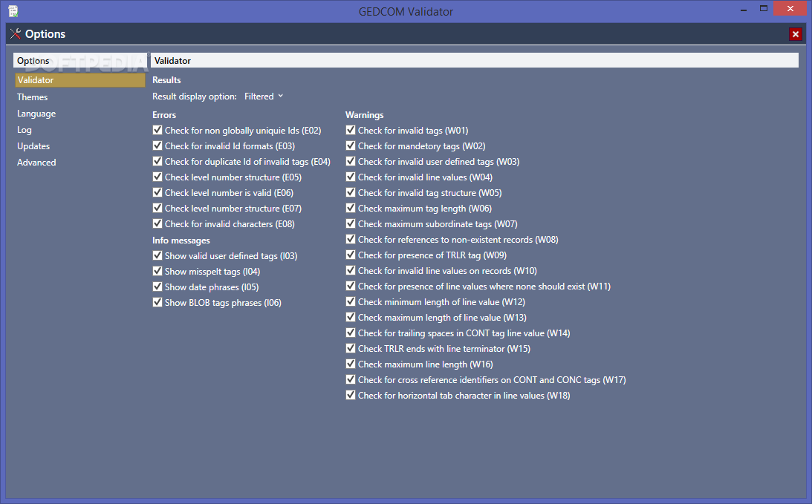Screen dimensions: 812x504
Task: Open the Result display option dropdown
Action: coord(264,96)
